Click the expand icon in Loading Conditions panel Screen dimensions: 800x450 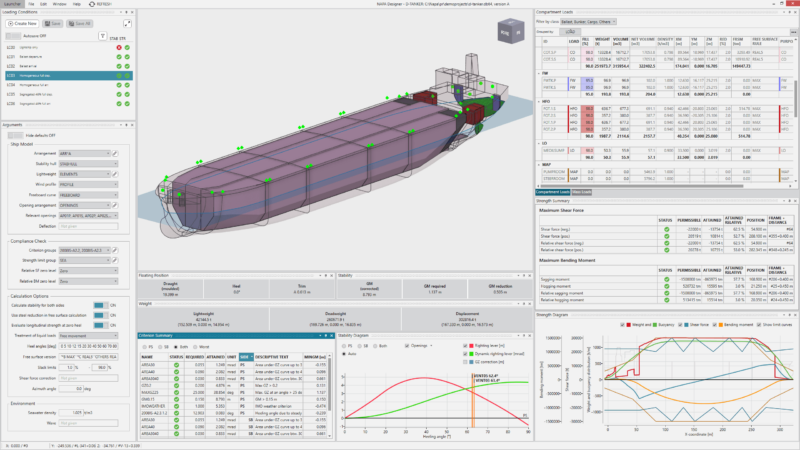point(127,23)
